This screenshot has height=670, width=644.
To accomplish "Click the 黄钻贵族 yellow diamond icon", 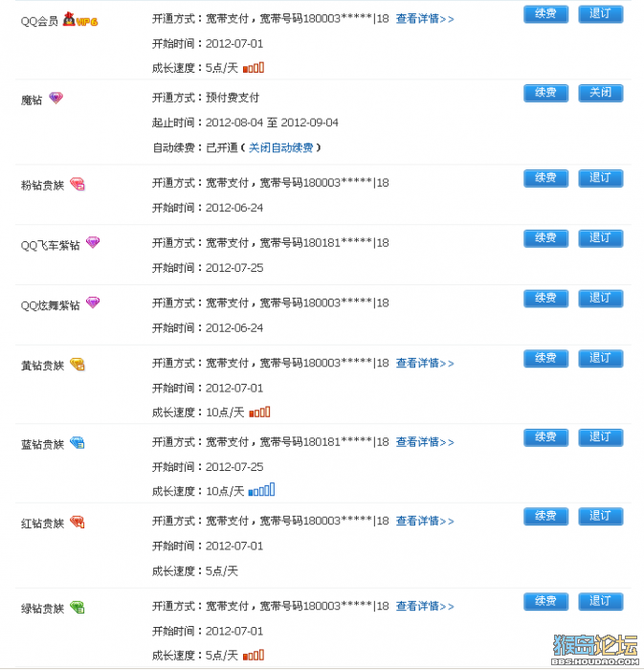I will click(x=78, y=365).
